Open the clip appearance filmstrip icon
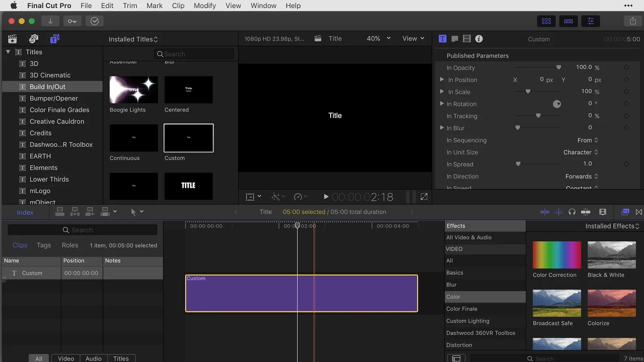 click(603, 212)
